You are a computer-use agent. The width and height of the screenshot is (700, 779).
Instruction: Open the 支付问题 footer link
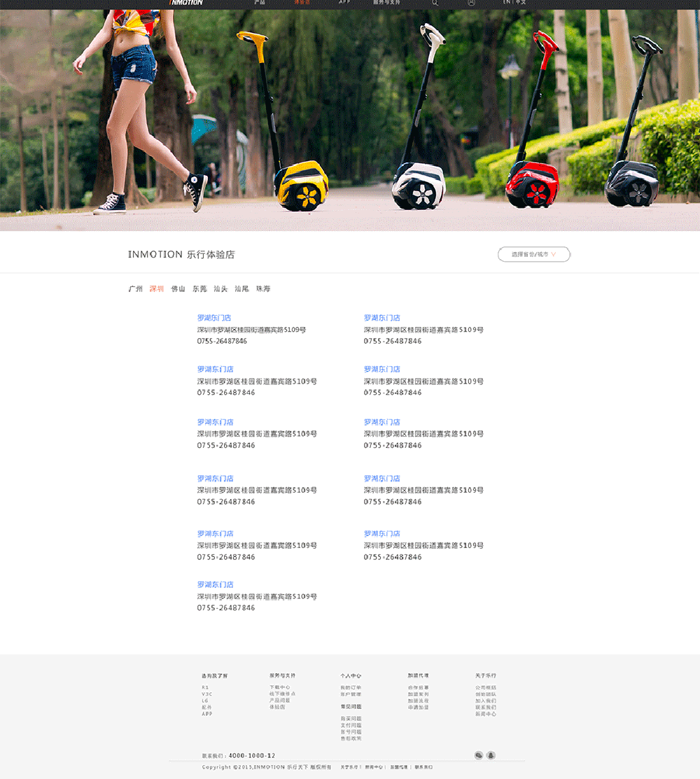pos(351,725)
